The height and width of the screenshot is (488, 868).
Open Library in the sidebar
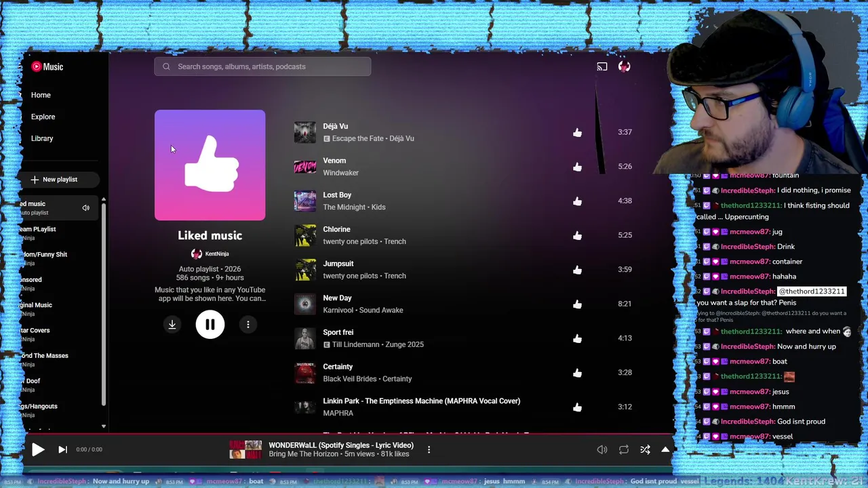[x=42, y=138]
